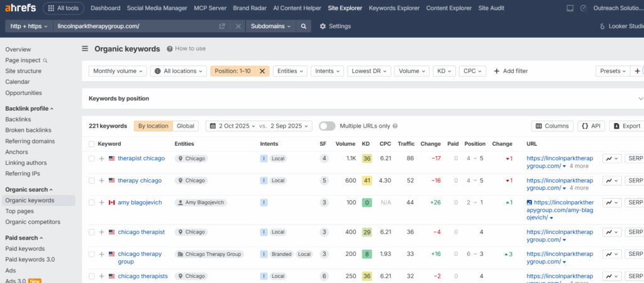Open URL in new tab icon
644x283 pixels.
tap(222, 26)
